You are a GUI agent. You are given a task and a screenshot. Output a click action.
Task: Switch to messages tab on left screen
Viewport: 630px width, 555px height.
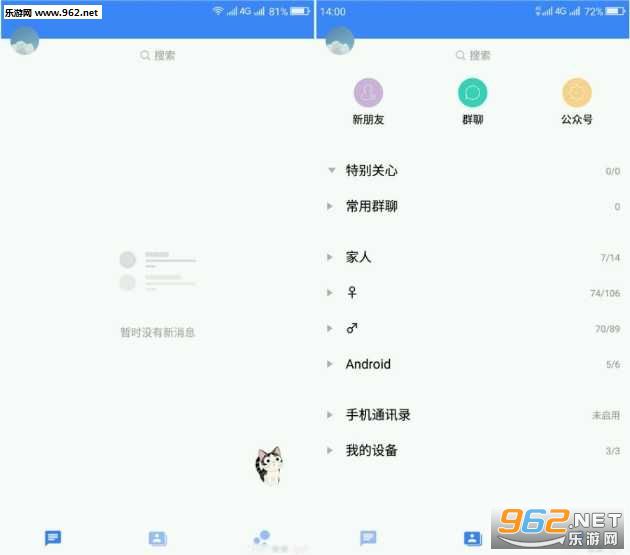click(x=53, y=538)
